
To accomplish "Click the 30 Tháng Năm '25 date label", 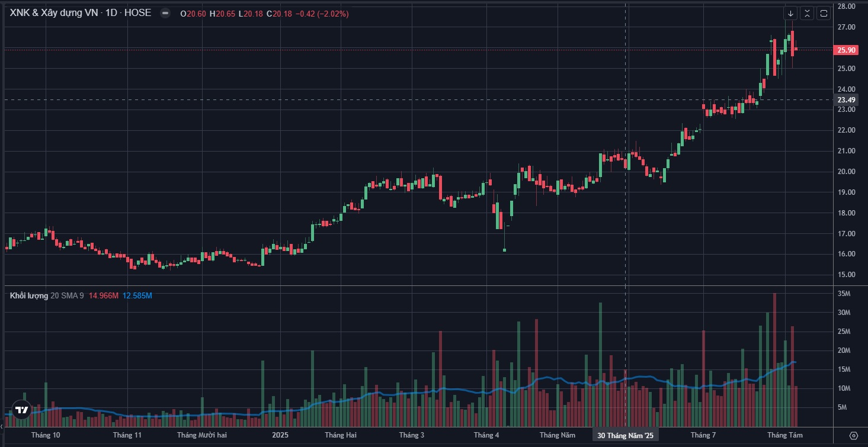I will (626, 436).
